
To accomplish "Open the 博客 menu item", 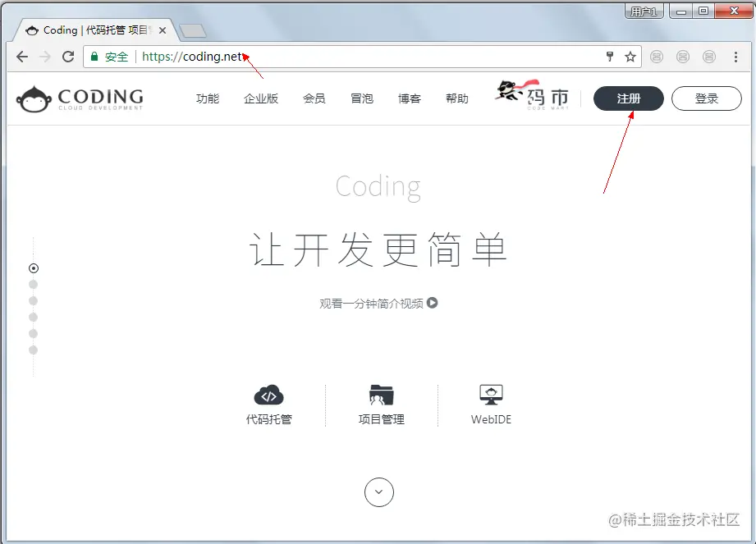I will (410, 98).
